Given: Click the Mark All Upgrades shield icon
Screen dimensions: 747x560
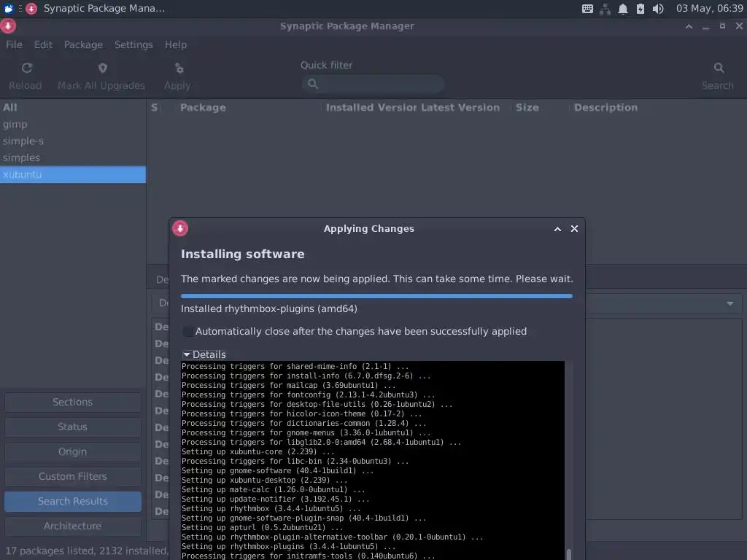Looking at the screenshot, I should point(102,68).
